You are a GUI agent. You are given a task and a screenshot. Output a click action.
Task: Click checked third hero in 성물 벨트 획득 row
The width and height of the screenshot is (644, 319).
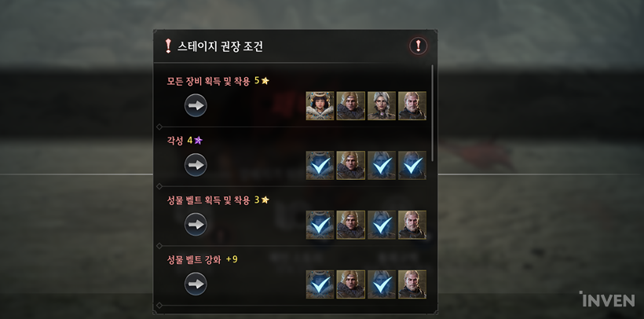pos(382,225)
